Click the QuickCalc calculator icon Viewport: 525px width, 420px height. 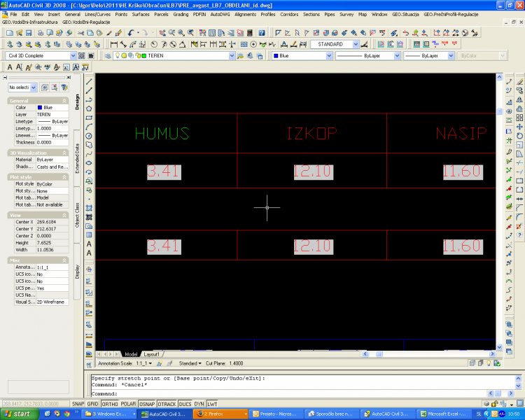coord(249,33)
